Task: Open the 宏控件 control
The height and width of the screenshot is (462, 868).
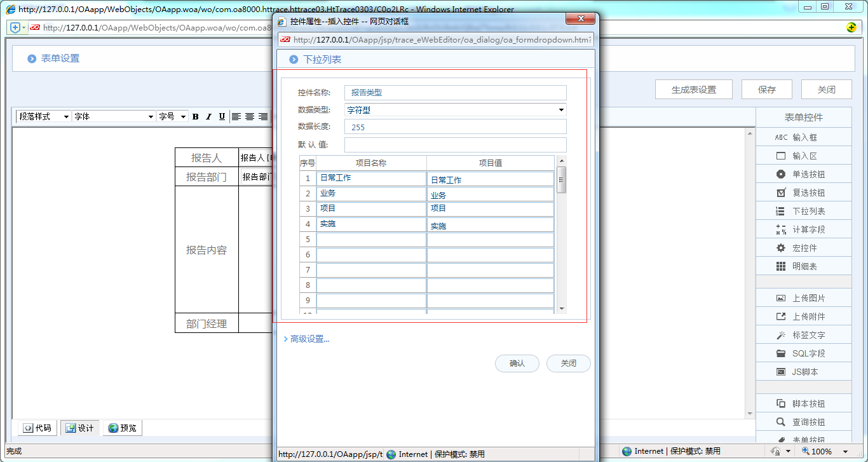Action: pyautogui.click(x=803, y=247)
